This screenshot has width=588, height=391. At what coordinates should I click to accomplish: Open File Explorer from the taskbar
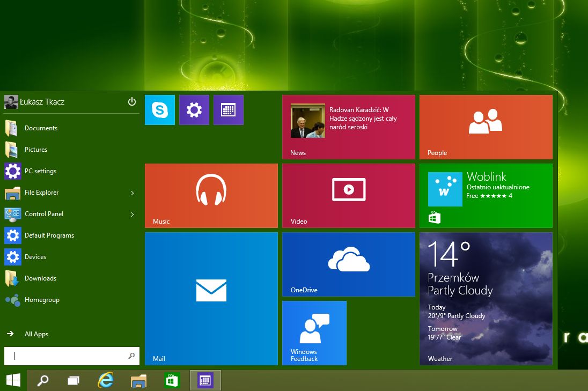(138, 380)
